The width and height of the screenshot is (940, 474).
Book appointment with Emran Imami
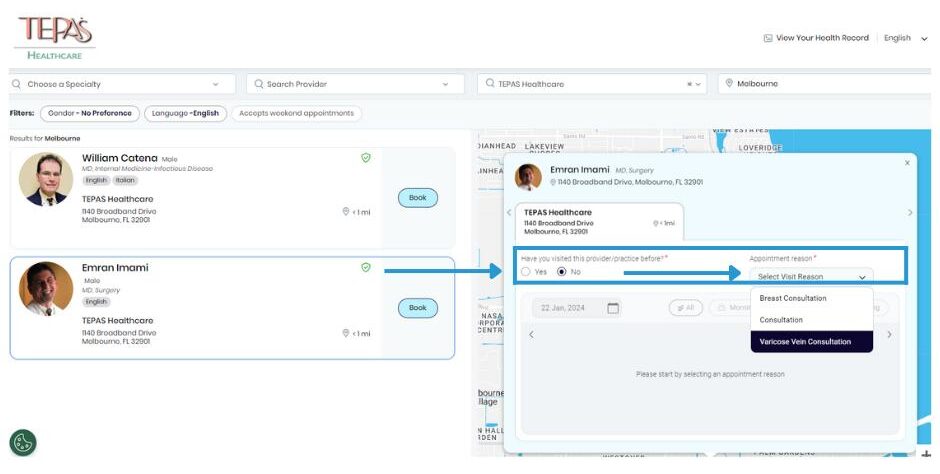pyautogui.click(x=418, y=308)
